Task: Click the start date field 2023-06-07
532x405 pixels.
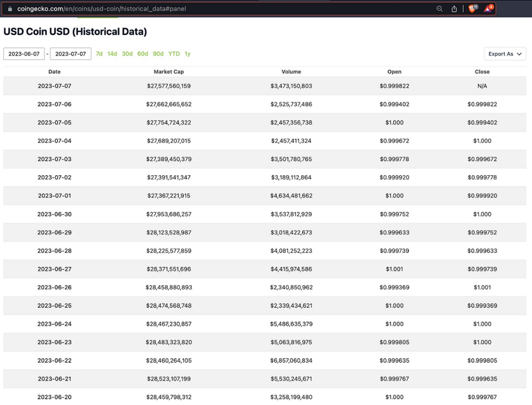Action: point(24,54)
